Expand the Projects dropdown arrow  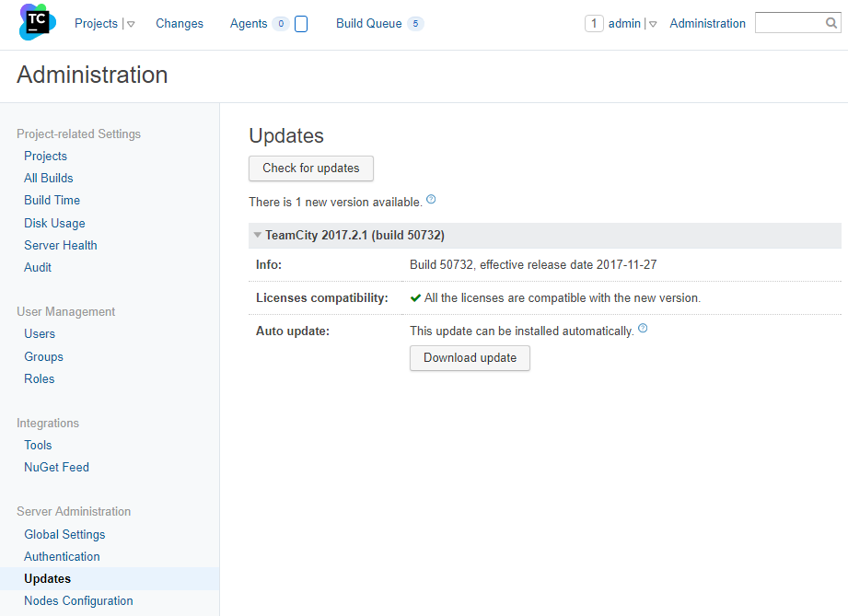coord(131,24)
